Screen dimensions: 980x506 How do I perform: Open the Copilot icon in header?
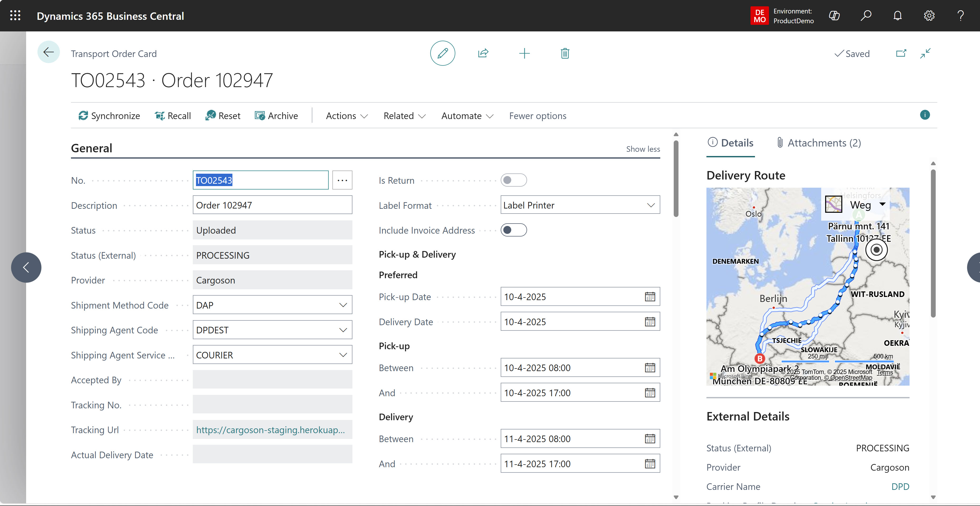point(834,16)
